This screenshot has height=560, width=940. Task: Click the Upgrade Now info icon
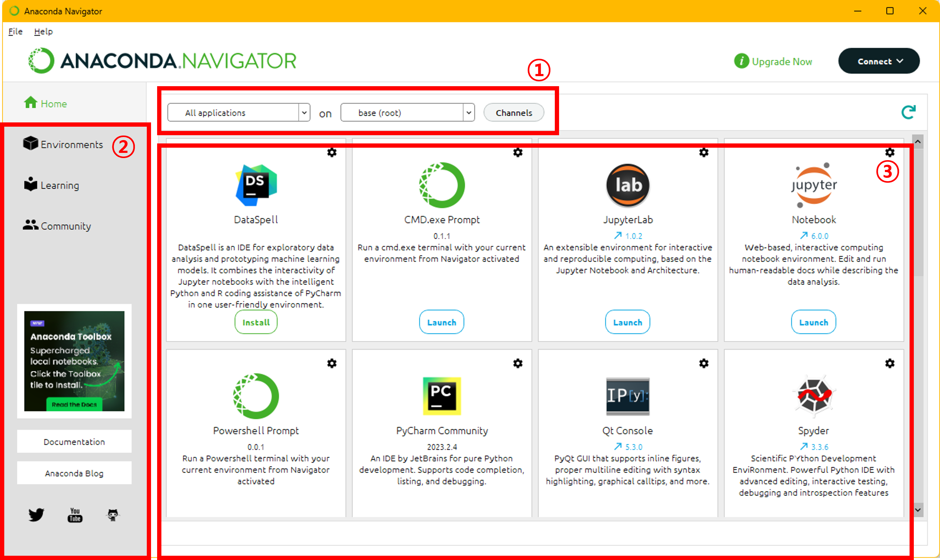(741, 61)
